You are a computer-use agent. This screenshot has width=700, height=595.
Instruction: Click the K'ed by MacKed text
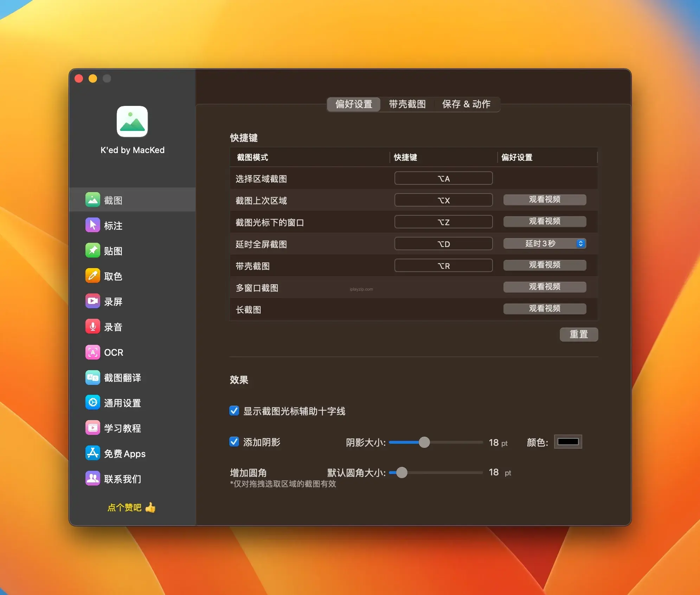pyautogui.click(x=133, y=150)
